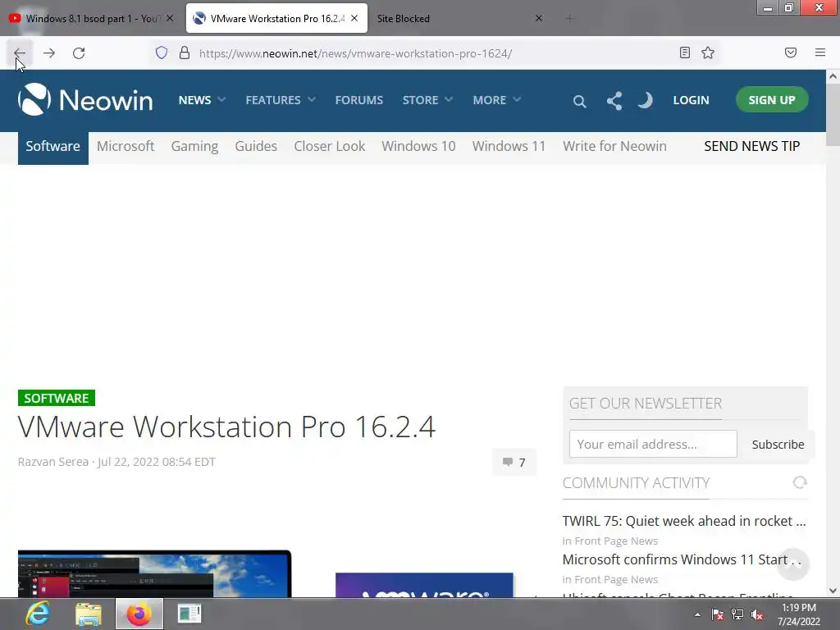
Task: Toggle dark mode moon icon
Action: pos(645,100)
